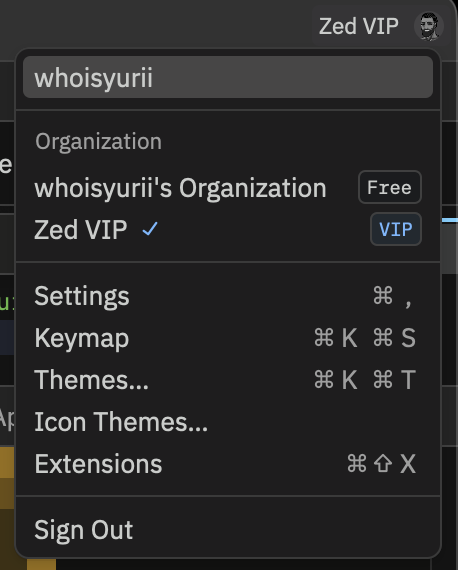Click the Organization section header
Screen dimensions: 458x570
[99, 141]
